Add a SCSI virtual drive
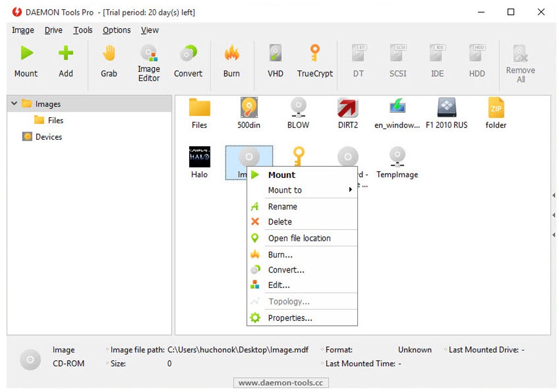Image resolution: width=559 pixels, height=392 pixels. tap(398, 61)
